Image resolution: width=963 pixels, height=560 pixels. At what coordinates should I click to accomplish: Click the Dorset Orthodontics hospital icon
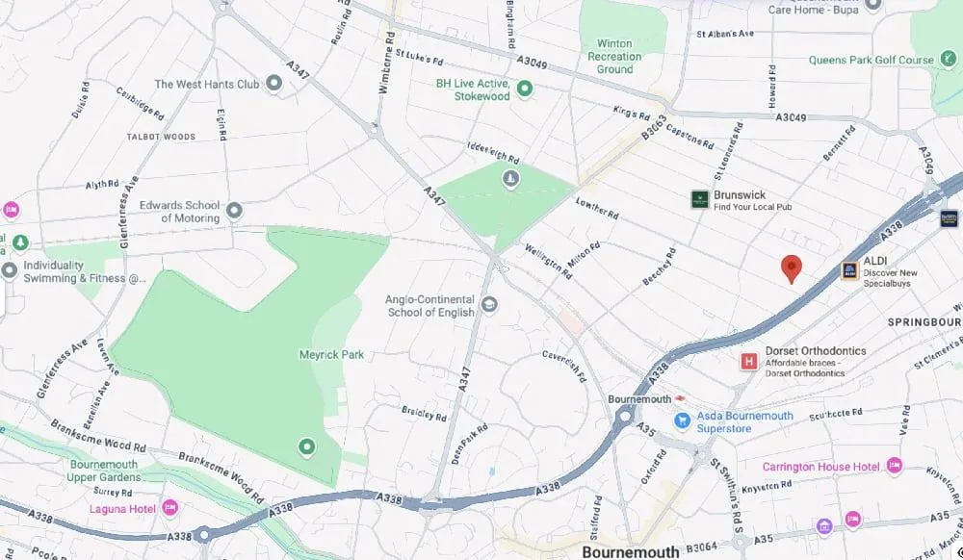748,361
